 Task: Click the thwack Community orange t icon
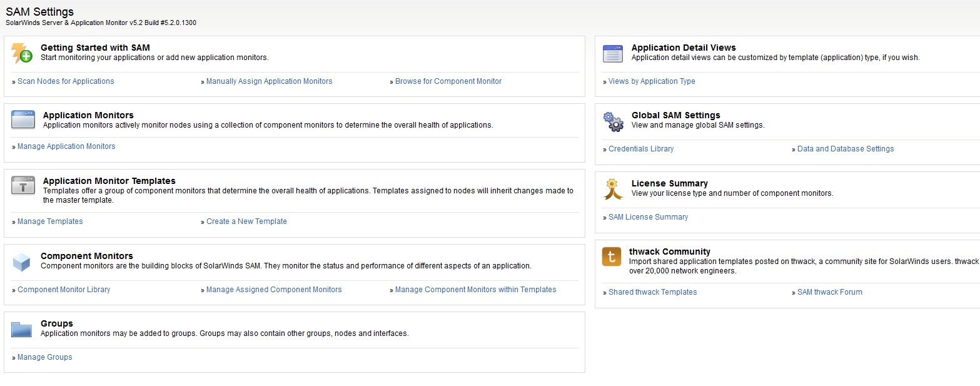612,256
